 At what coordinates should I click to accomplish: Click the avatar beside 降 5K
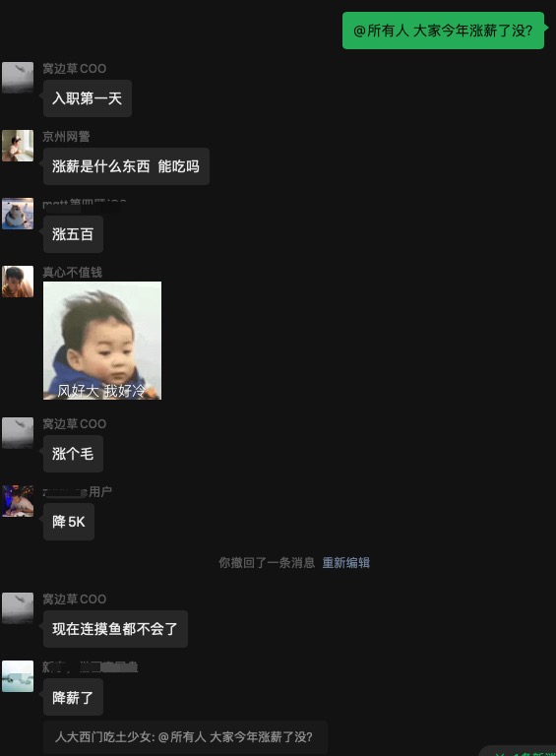(18, 501)
